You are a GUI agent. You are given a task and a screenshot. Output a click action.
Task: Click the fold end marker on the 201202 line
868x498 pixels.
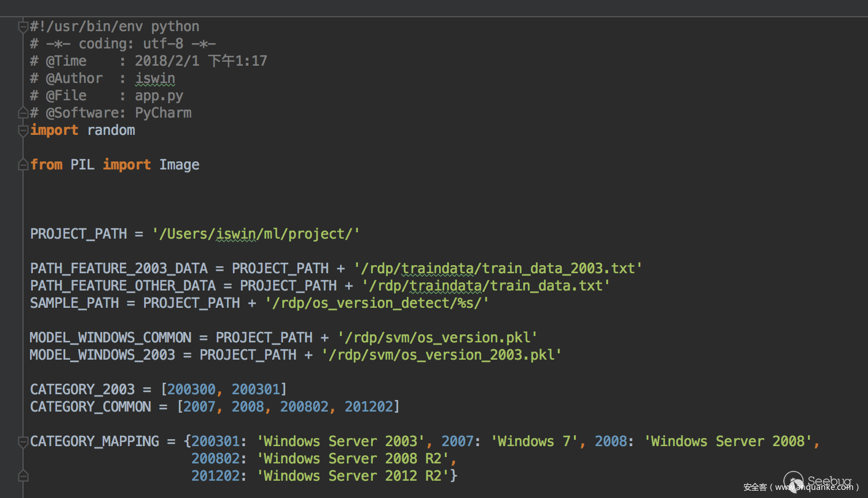click(23, 476)
